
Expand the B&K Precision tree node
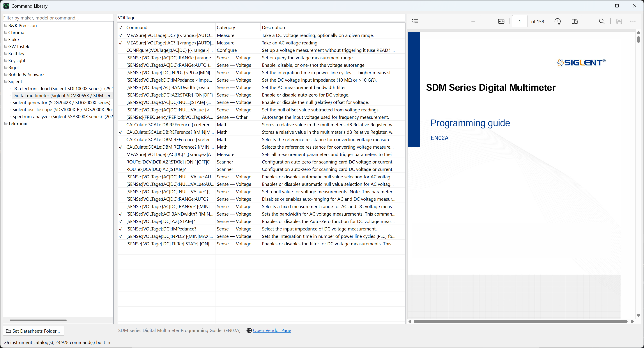6,25
